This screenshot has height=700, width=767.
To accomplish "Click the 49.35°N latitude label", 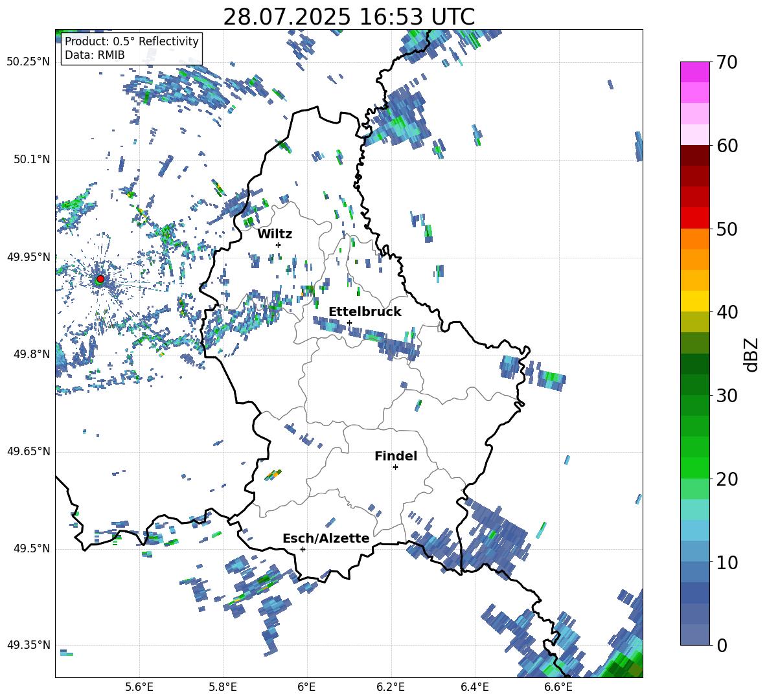I will point(29,645).
